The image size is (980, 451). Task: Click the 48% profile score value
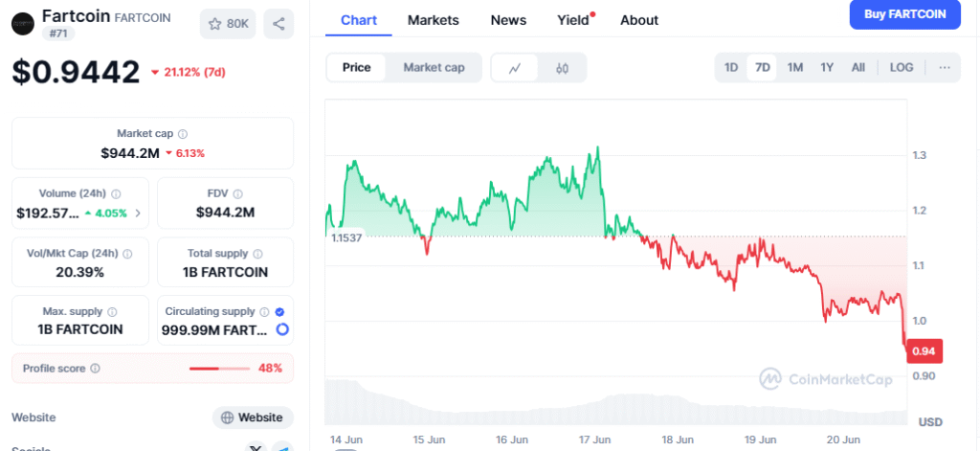coord(271,368)
